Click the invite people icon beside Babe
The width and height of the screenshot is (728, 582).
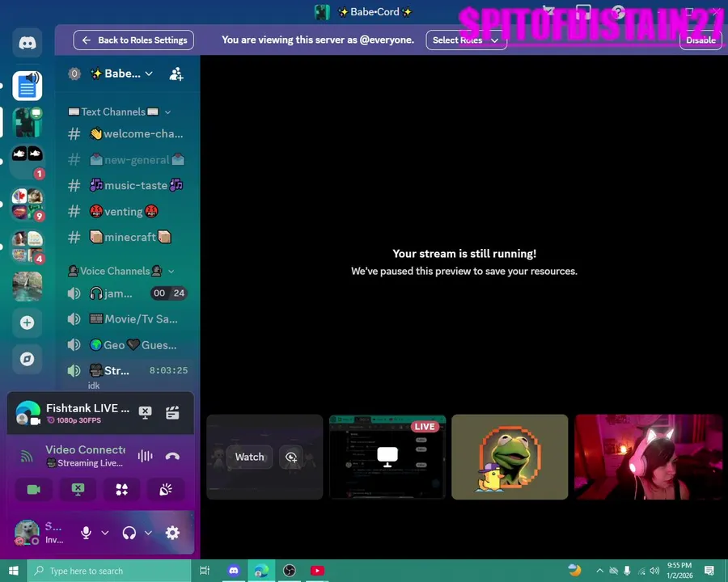(176, 74)
